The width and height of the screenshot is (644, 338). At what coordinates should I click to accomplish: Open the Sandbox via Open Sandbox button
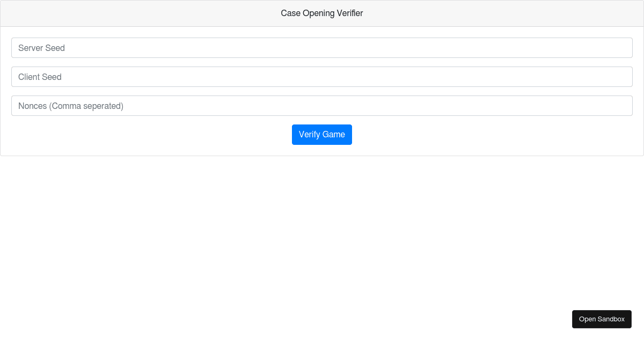602,319
